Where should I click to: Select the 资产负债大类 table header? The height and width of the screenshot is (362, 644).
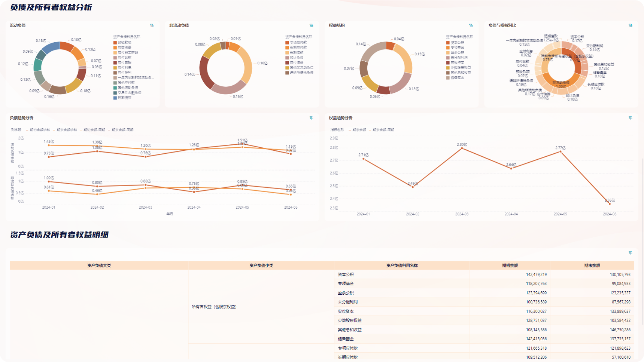(99, 266)
